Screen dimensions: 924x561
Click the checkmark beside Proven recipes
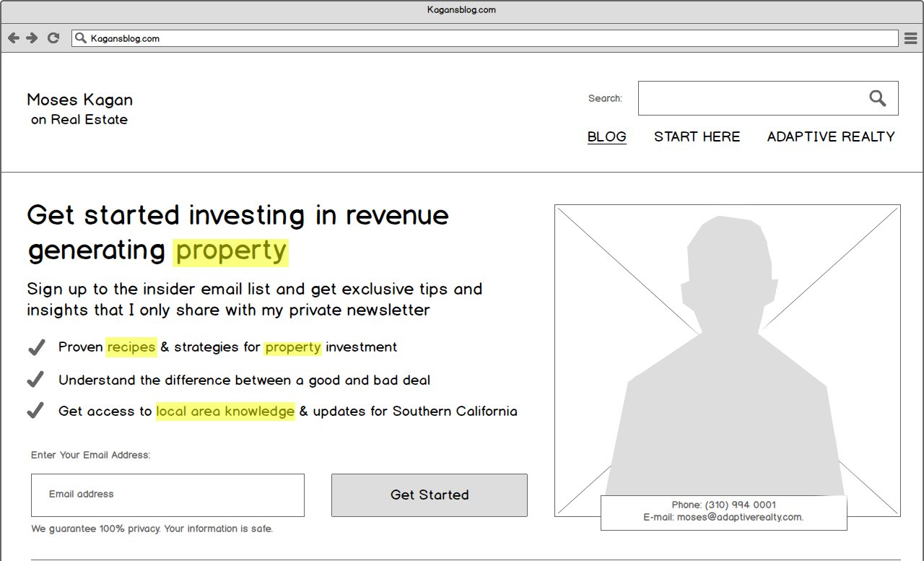point(36,347)
